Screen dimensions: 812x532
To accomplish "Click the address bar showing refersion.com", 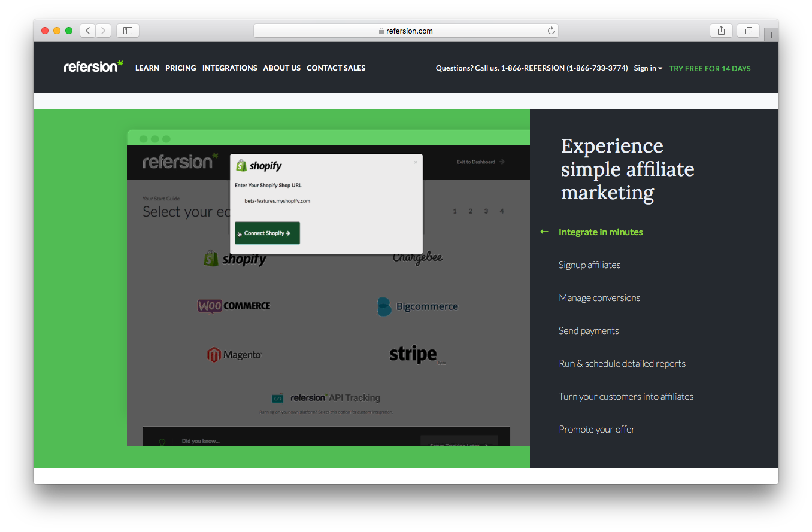I will tap(406, 31).
